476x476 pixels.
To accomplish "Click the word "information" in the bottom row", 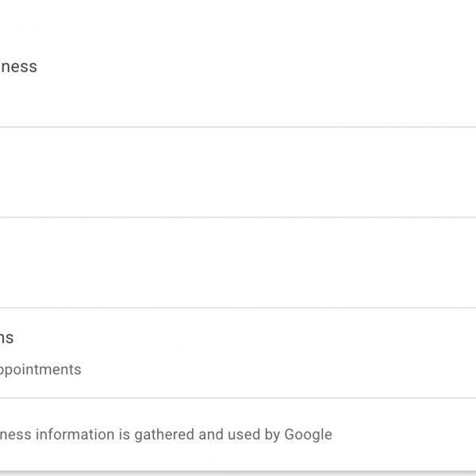I will (75, 435).
